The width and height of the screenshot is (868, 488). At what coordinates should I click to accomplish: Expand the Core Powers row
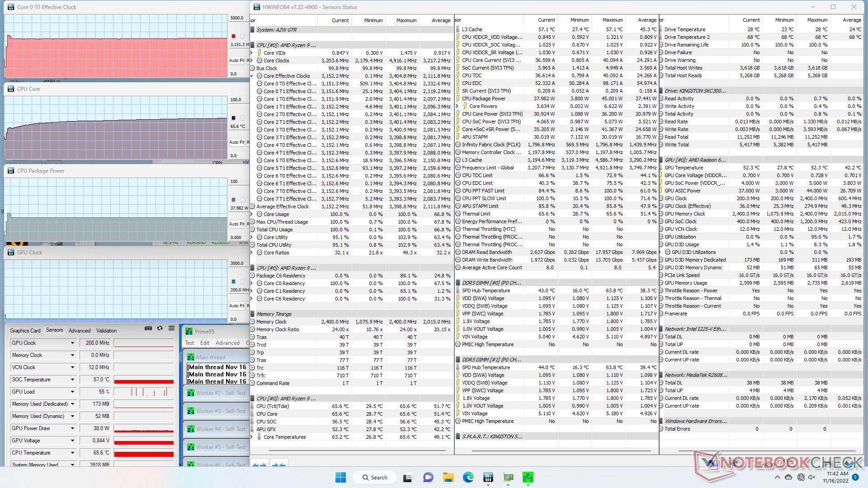pos(458,106)
